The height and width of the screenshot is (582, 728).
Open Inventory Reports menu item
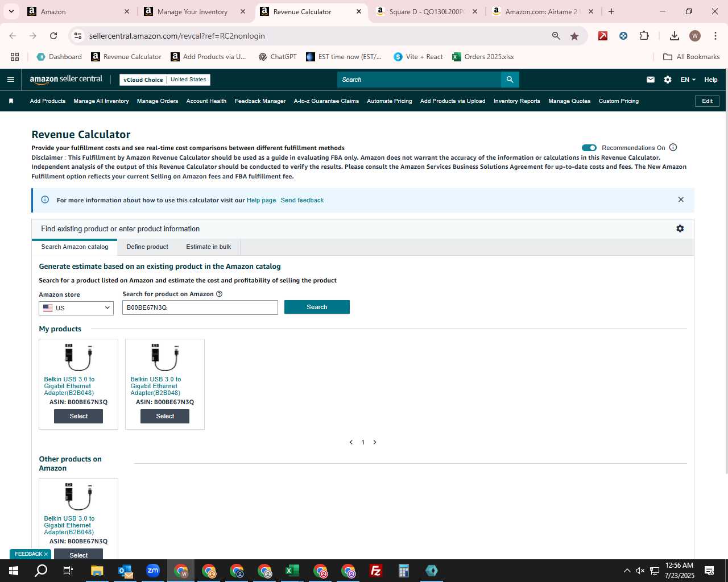point(517,101)
